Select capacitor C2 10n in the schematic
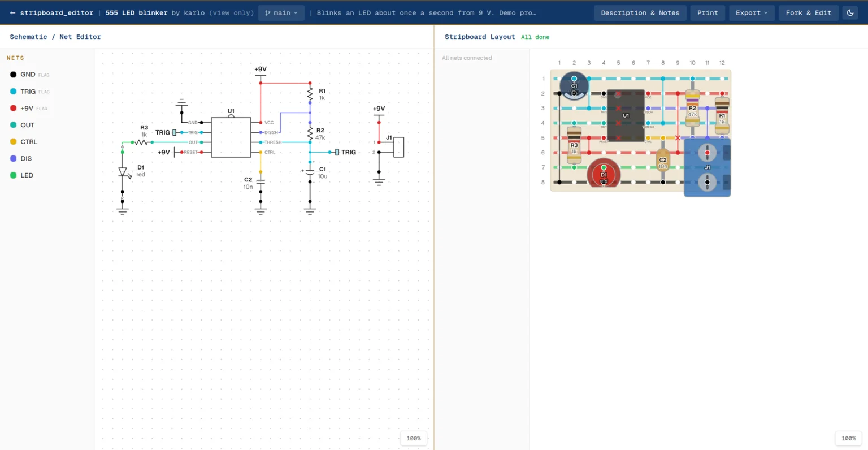868x450 pixels. (261, 181)
